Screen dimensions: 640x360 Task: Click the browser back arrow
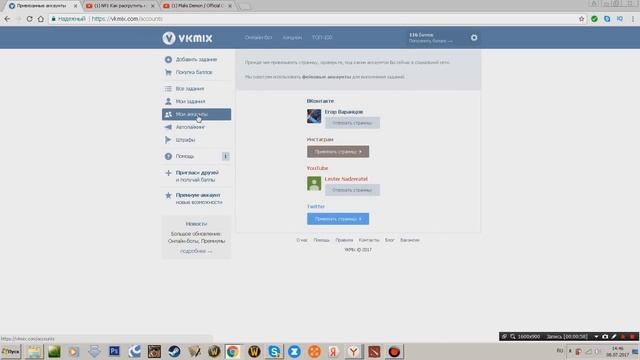tap(7, 19)
